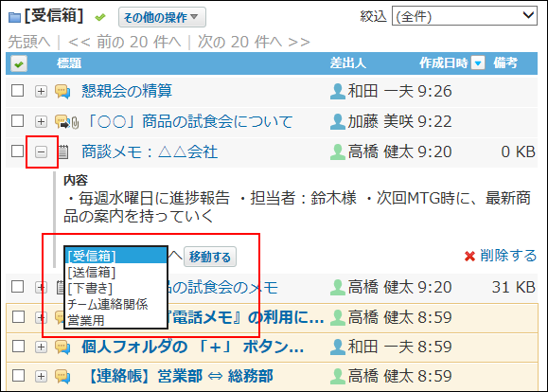
Task: Check the box for 【連絡帳】営業部 row
Action: coord(18,376)
